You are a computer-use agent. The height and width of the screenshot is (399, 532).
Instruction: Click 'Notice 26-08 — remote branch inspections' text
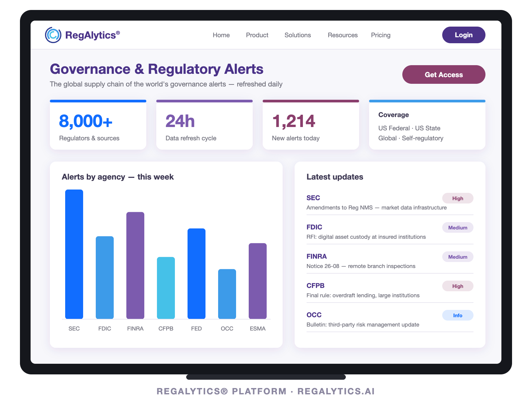tap(361, 266)
